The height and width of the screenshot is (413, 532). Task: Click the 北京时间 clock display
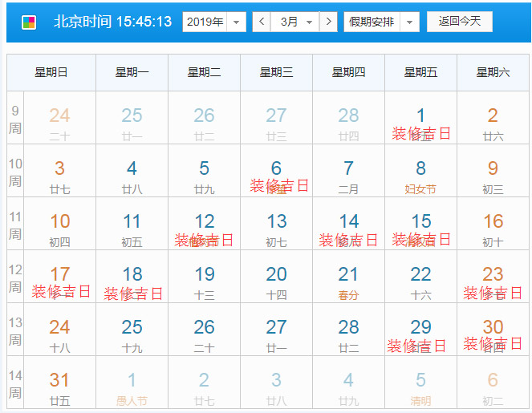point(112,22)
